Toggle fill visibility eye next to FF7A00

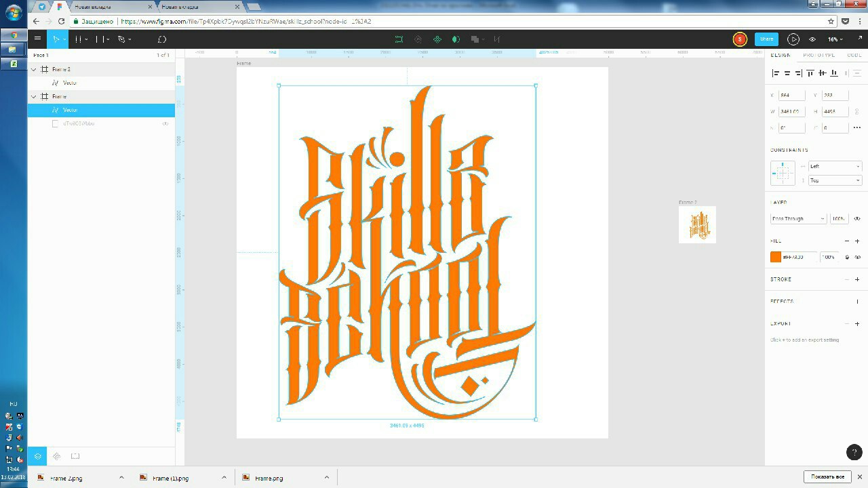point(858,258)
